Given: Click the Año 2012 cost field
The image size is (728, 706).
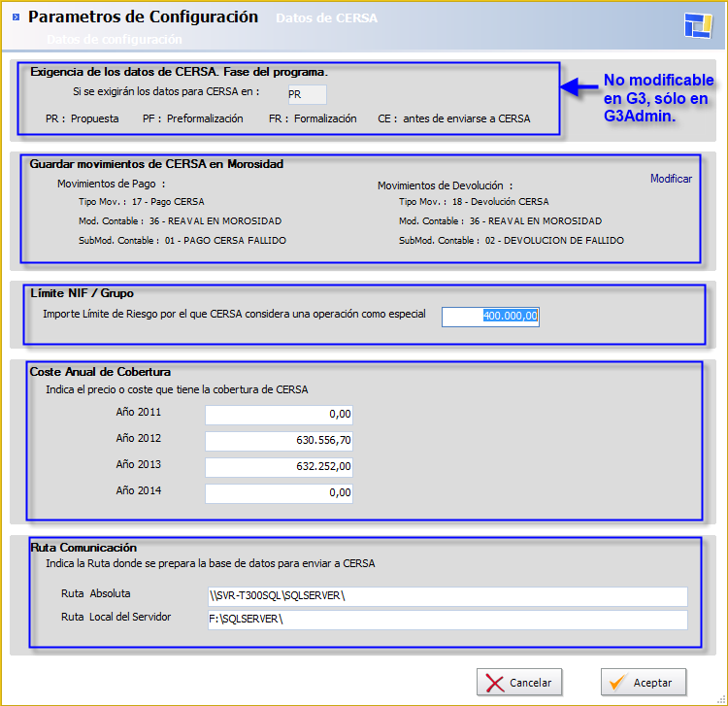Looking at the screenshot, I should click(x=279, y=441).
